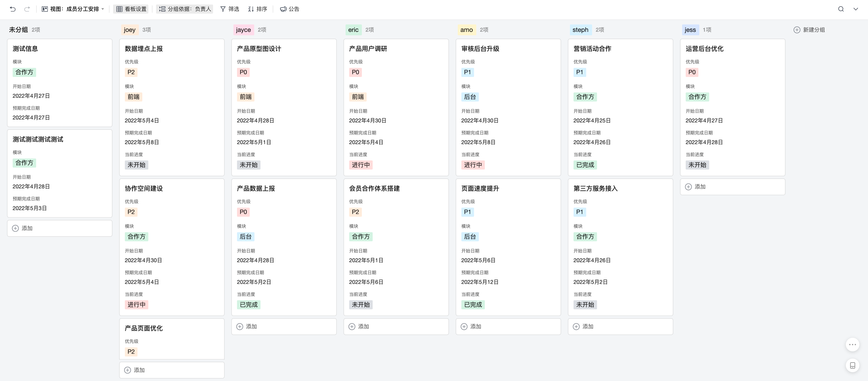
Task: Click the P0 priority tag on 产品原型图设计
Action: tap(243, 72)
